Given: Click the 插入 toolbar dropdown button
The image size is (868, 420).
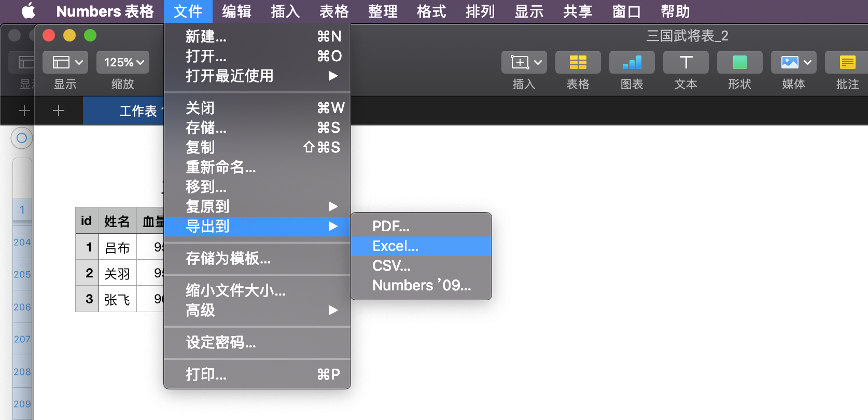Looking at the screenshot, I should tap(524, 62).
